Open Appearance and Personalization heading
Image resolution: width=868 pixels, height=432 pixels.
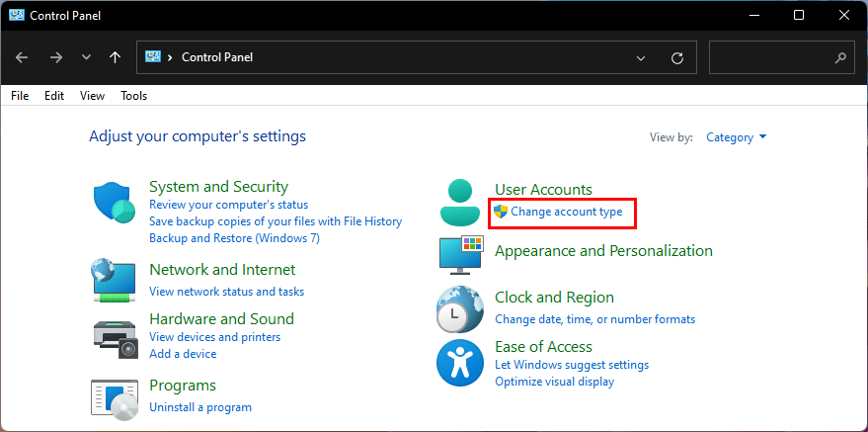tap(603, 251)
